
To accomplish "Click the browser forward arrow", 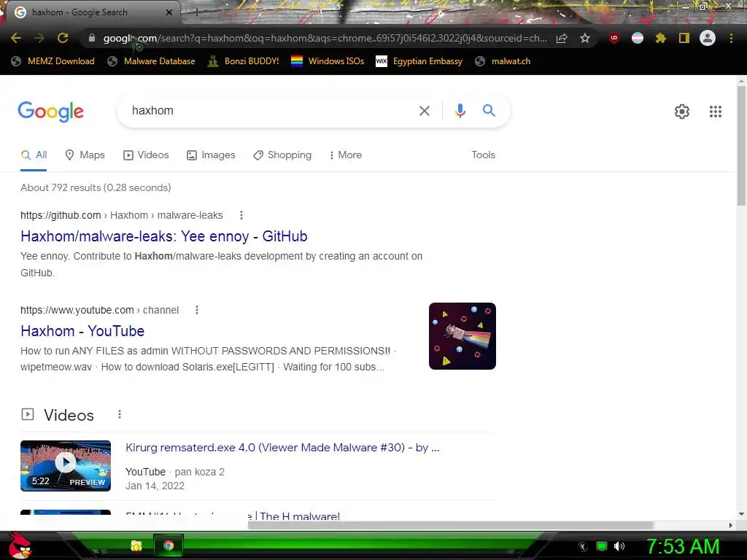I will [39, 38].
